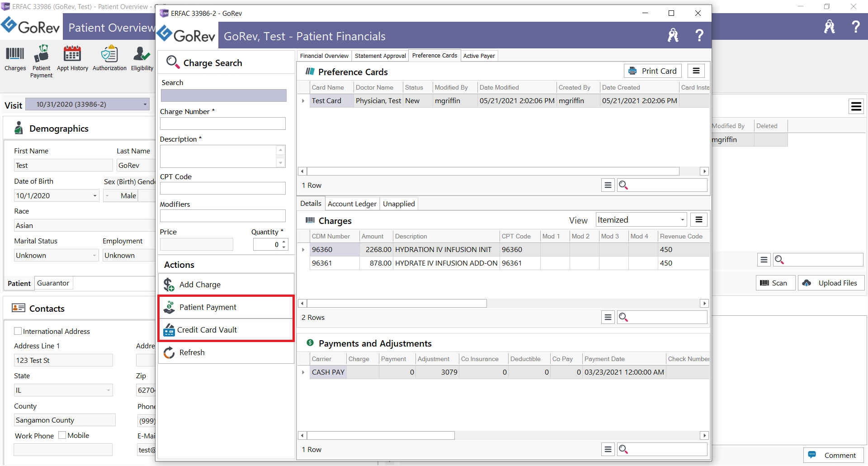Open Authorization toolbar icon

tap(109, 59)
